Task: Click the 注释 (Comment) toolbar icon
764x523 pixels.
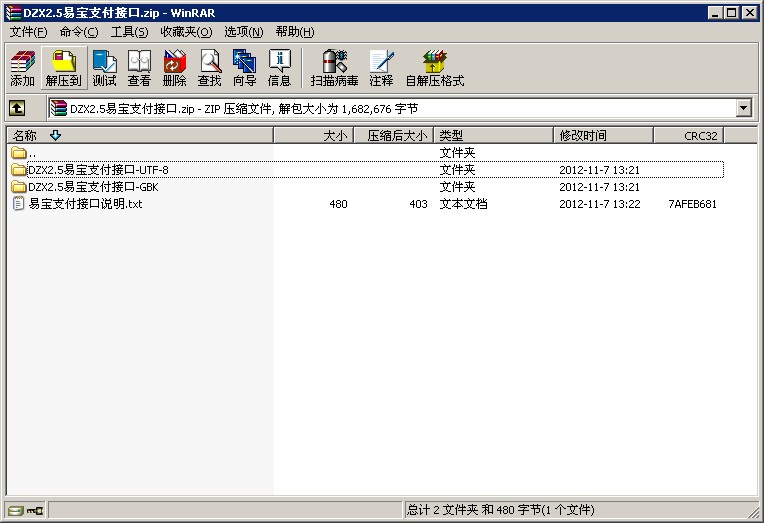Action: pos(381,68)
